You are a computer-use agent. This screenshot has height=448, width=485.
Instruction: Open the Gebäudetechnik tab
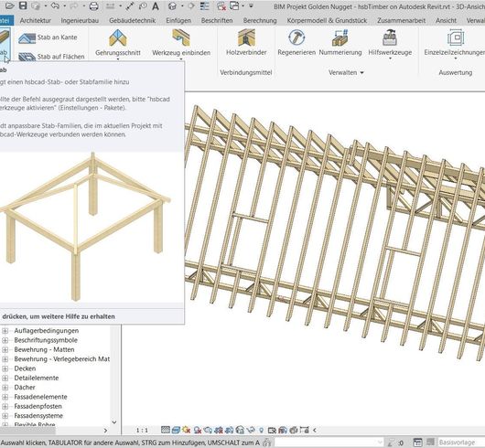pyautogui.click(x=132, y=20)
